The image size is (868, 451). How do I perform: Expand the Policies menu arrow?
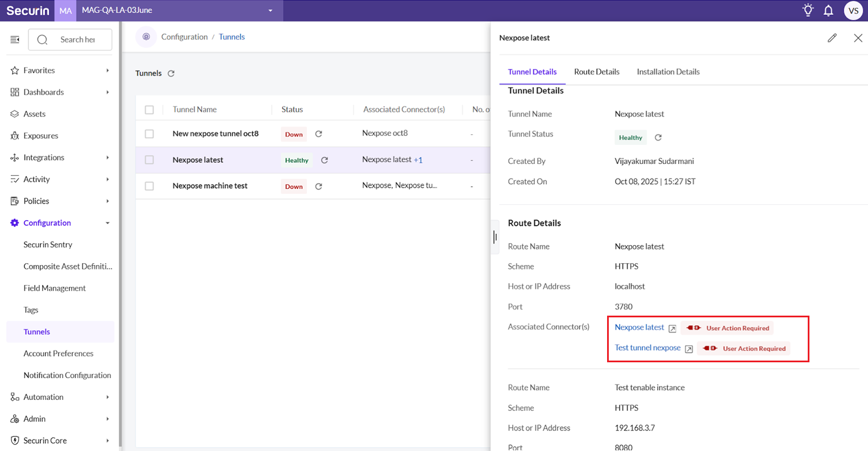click(x=107, y=201)
